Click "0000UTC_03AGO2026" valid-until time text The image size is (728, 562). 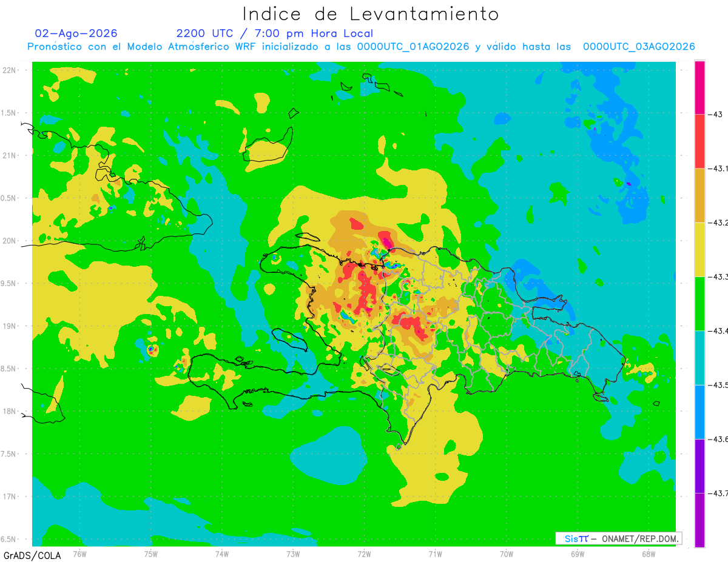tap(639, 47)
